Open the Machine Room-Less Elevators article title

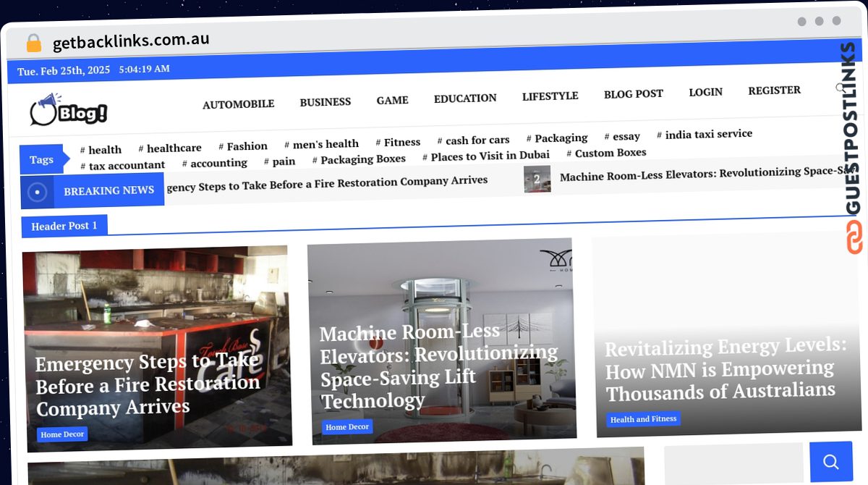[439, 366]
